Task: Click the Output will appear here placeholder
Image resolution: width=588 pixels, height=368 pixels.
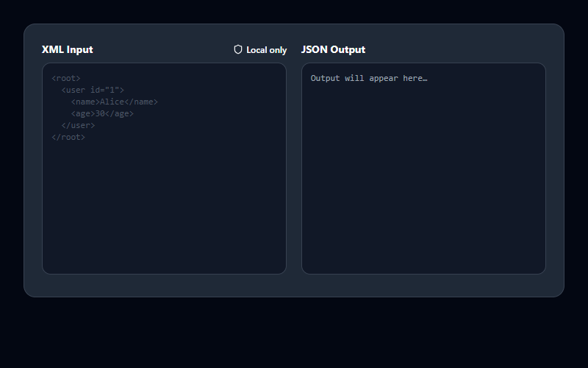Action: [369, 78]
